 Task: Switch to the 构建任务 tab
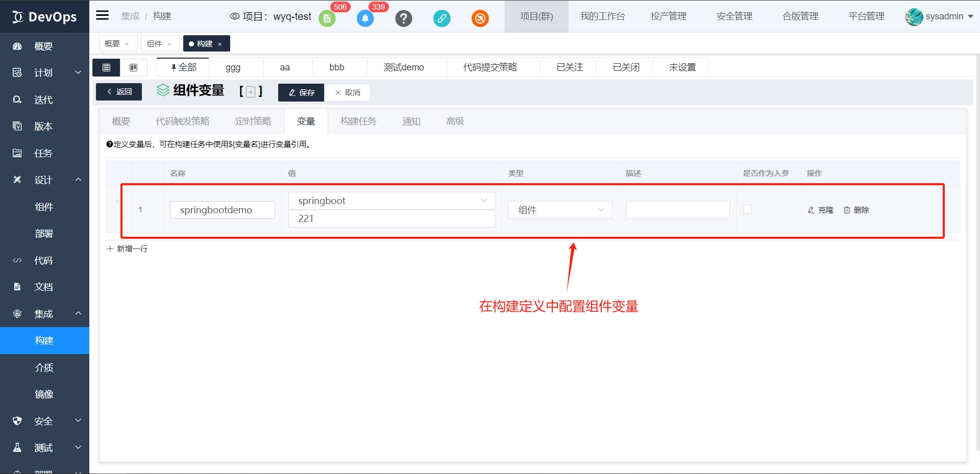click(358, 121)
